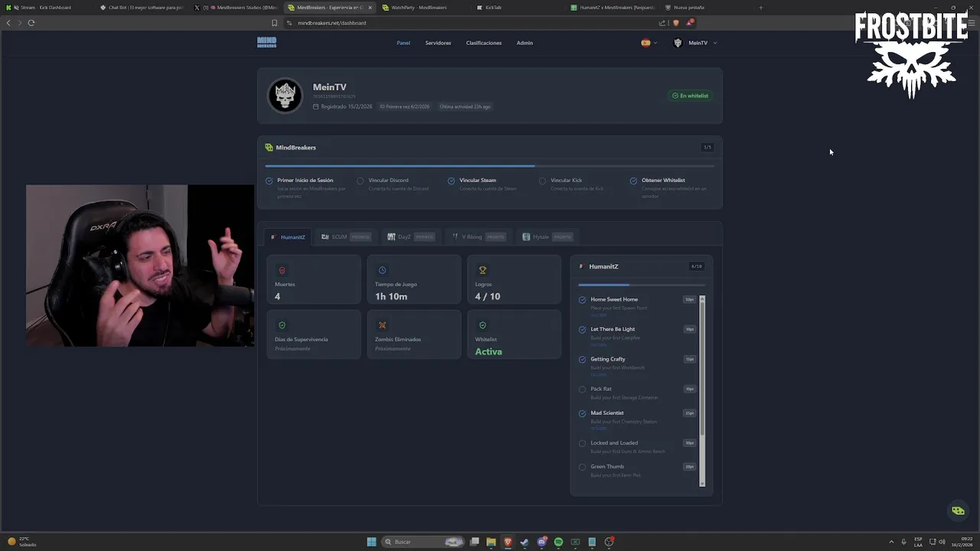The height and width of the screenshot is (551, 980).
Task: Switch to the KickTalk browser tab
Action: coord(518,8)
